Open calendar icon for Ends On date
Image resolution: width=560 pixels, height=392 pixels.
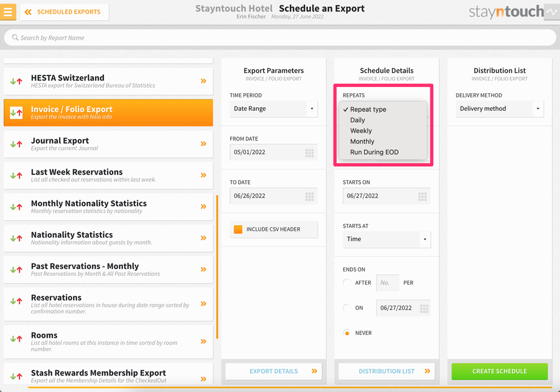[424, 309]
